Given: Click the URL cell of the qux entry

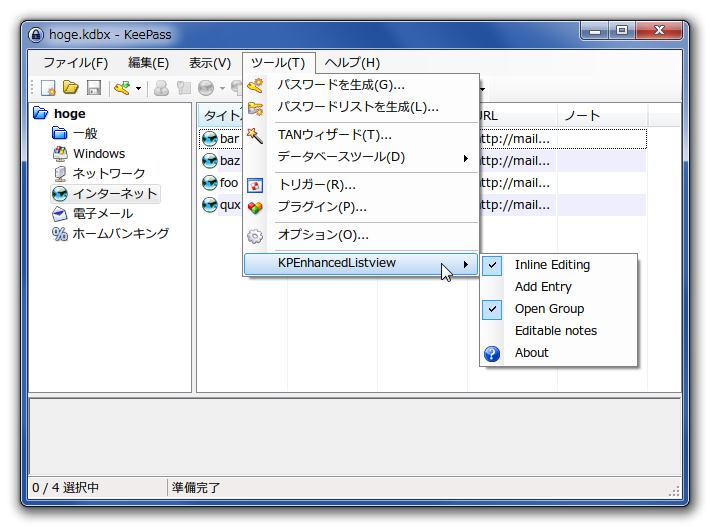Looking at the screenshot, I should 518,205.
